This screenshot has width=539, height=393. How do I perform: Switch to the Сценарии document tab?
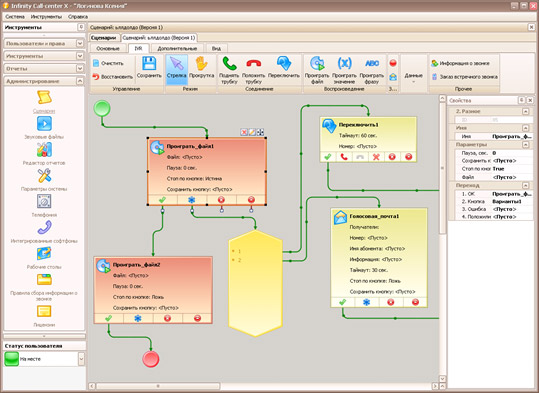104,37
